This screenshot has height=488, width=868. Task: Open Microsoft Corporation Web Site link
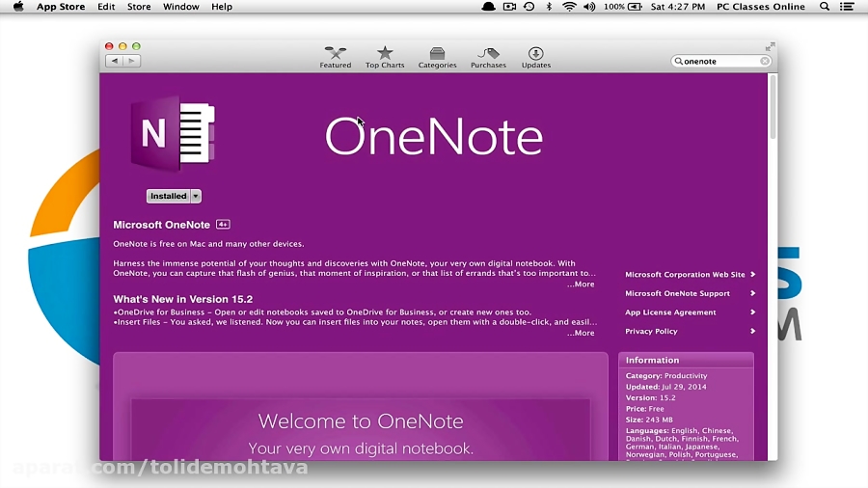[685, 275]
